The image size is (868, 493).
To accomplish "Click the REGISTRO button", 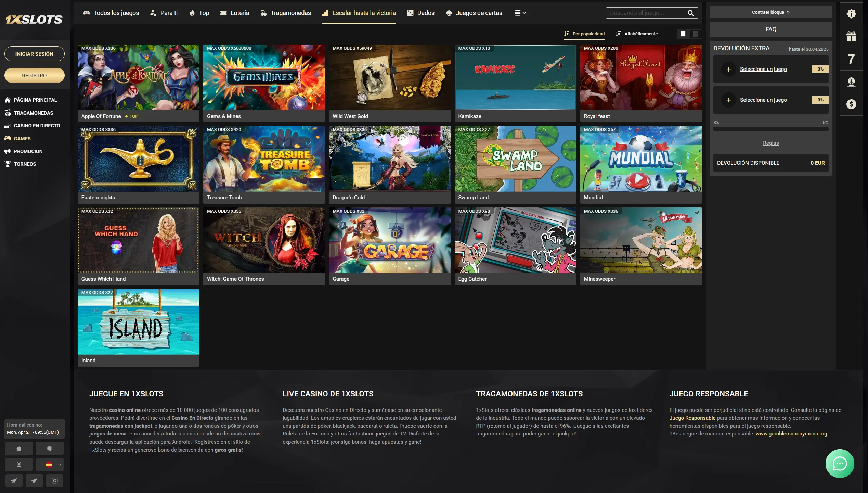I will tap(34, 75).
